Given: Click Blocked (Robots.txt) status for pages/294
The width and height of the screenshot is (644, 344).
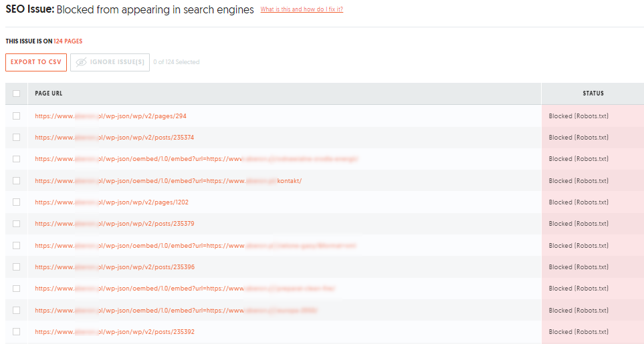Looking at the screenshot, I should click(x=578, y=116).
